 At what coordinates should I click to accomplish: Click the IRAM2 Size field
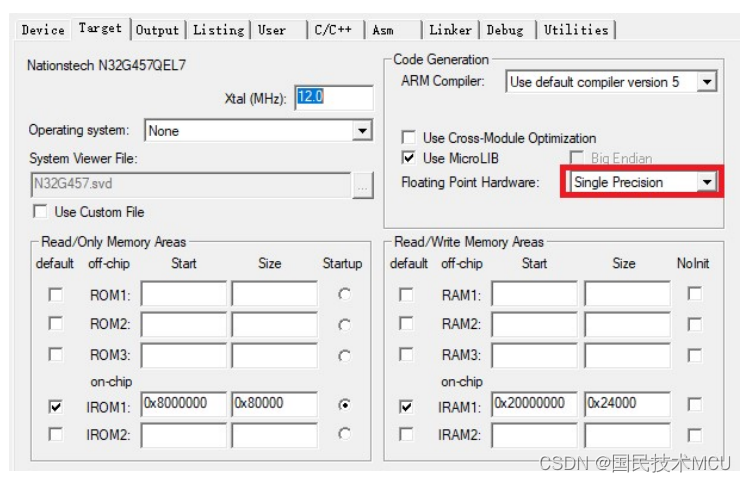coord(628,435)
